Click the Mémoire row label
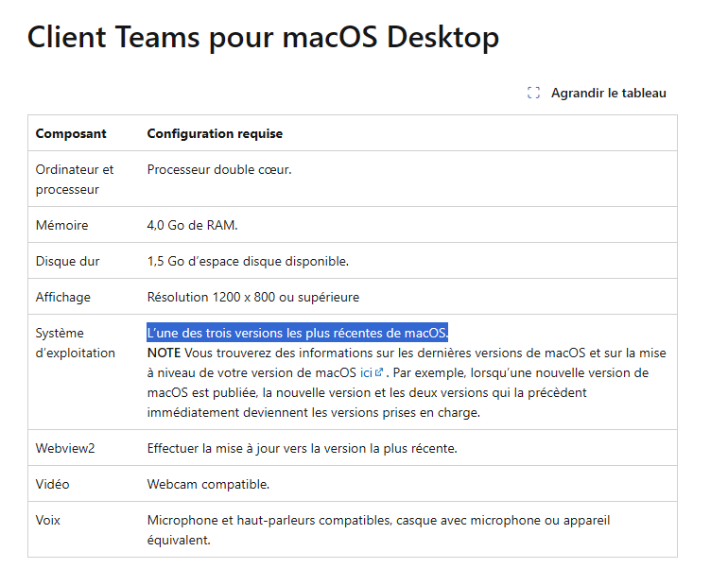Image resolution: width=728 pixels, height=586 pixels. click(x=61, y=226)
